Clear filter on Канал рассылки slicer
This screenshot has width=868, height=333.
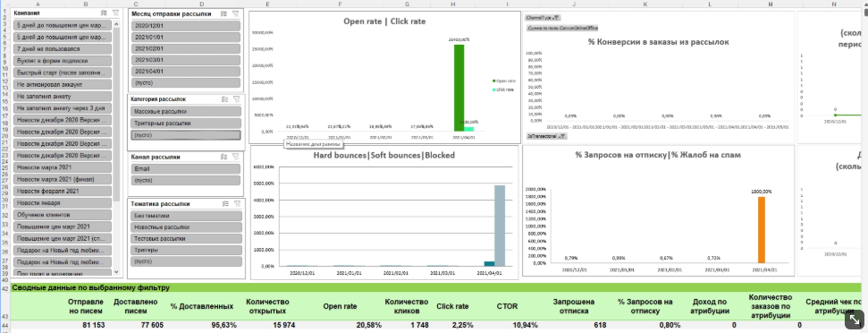tap(235, 157)
